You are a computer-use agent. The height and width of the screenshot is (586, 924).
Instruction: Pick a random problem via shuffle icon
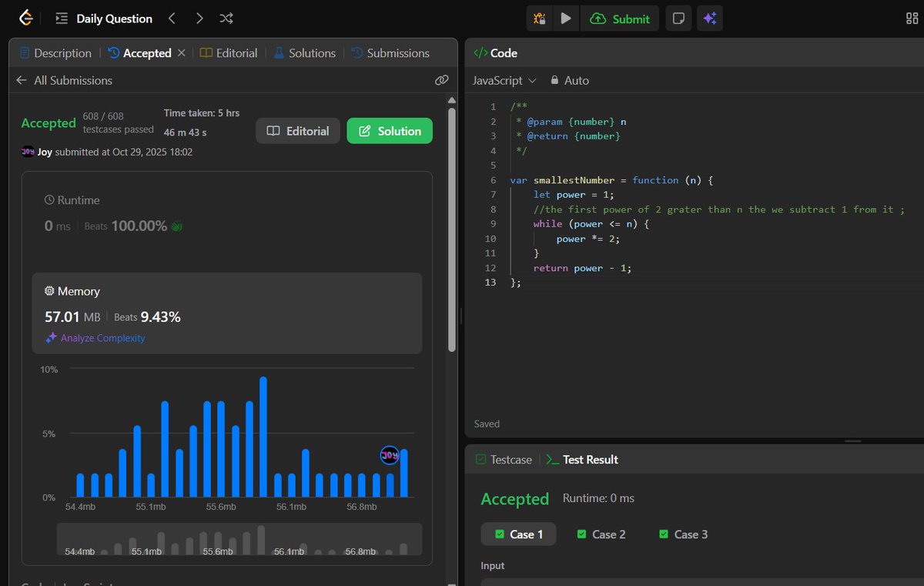point(226,18)
